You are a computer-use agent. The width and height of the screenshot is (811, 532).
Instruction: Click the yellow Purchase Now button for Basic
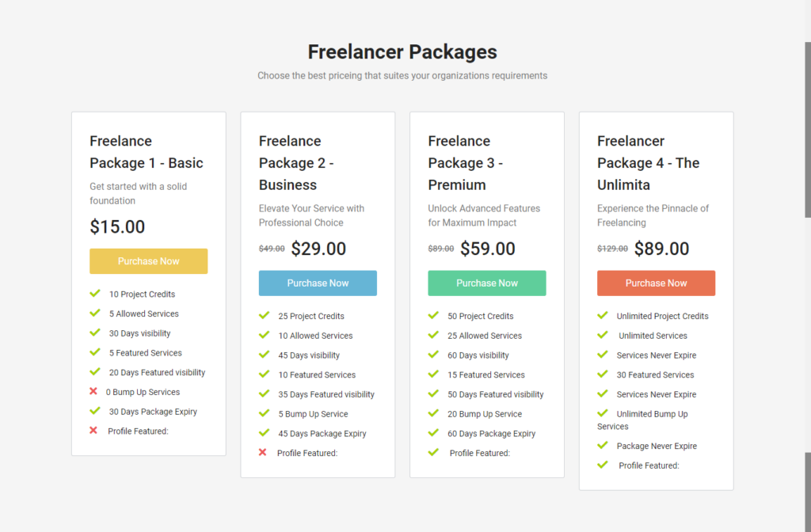(148, 261)
